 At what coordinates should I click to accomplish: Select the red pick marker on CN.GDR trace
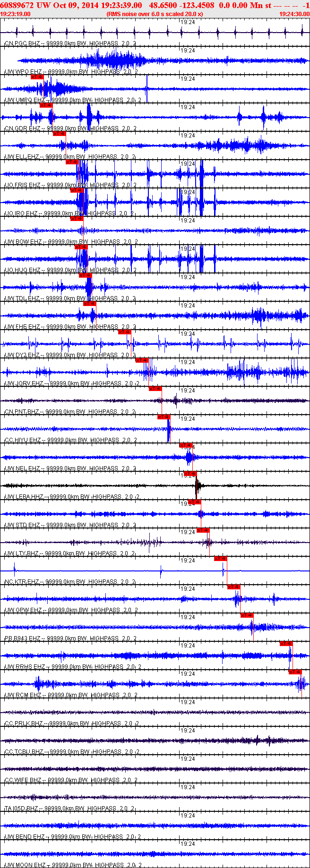pos(46,105)
